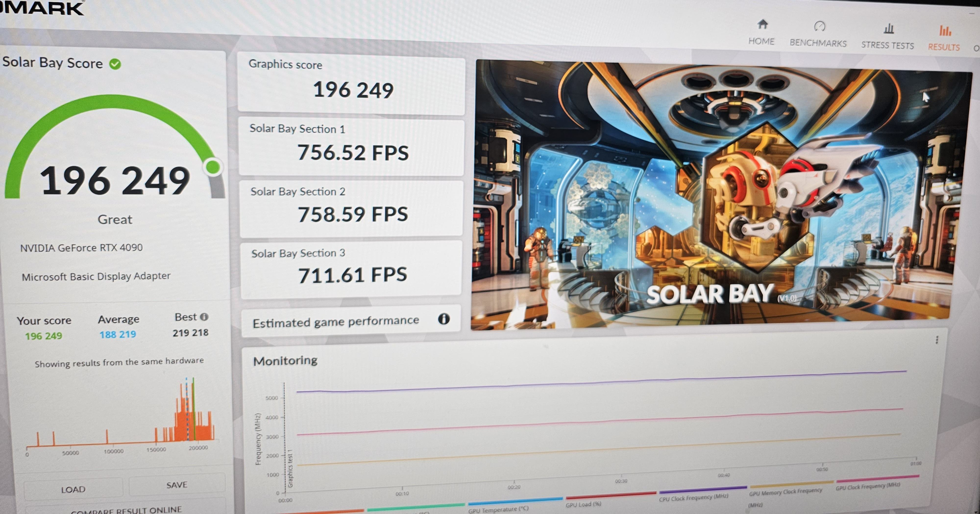Expand Estimated game performance section
Image resolution: width=980 pixels, height=514 pixels.
(x=351, y=321)
